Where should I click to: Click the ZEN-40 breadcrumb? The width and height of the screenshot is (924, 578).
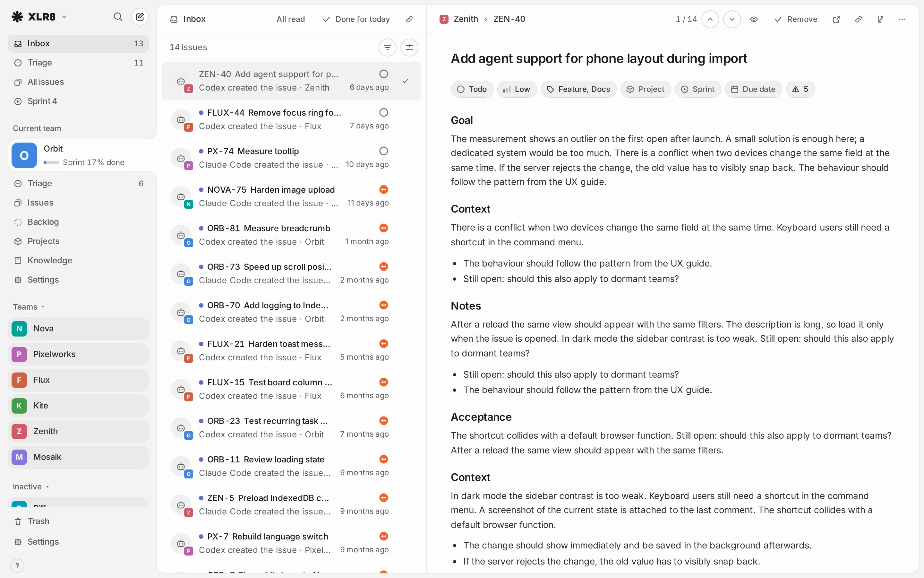(509, 19)
